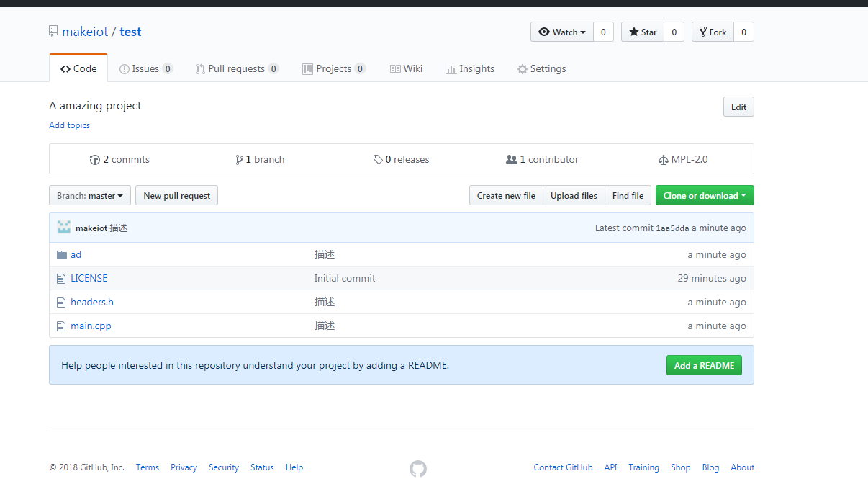Click the GitHub Octocat logo in footer

[418, 469]
